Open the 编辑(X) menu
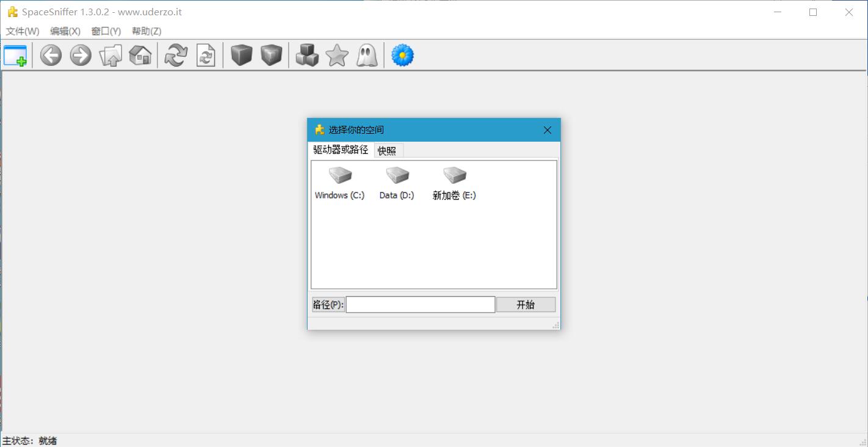The width and height of the screenshot is (868, 447). (x=65, y=31)
